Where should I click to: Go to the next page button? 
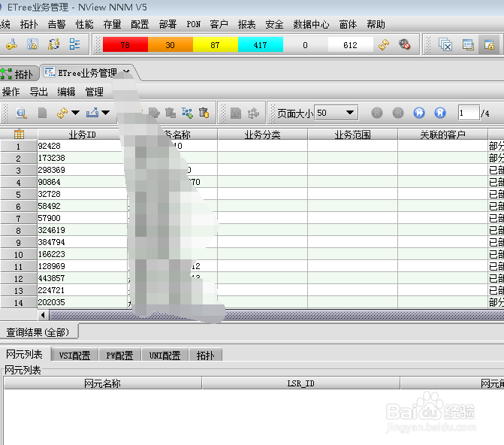click(x=419, y=113)
